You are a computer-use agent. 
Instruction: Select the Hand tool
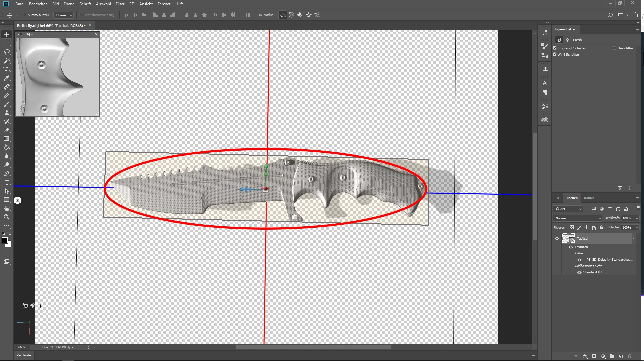7,208
